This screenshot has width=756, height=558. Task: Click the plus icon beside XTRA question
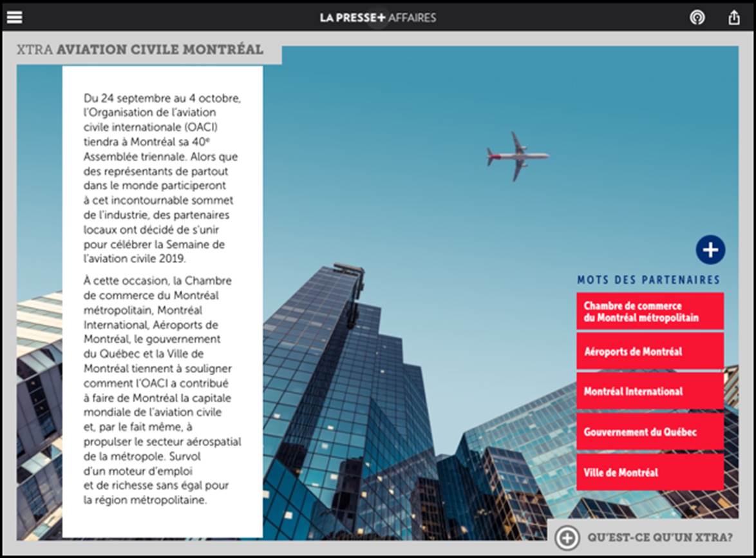click(567, 537)
